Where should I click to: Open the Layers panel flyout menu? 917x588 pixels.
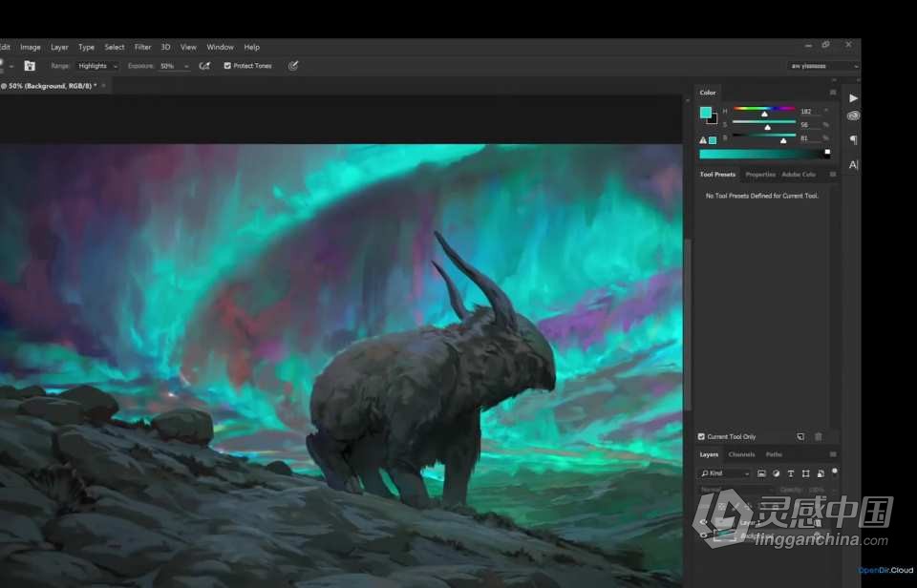[x=833, y=454]
